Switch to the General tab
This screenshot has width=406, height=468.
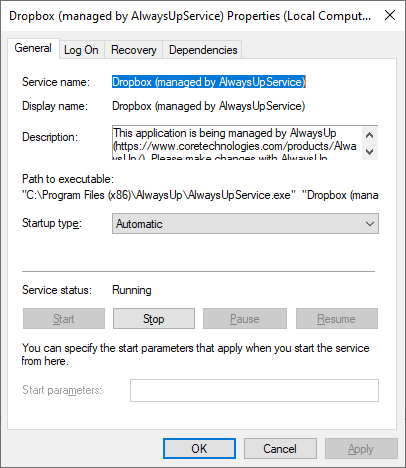point(33,48)
